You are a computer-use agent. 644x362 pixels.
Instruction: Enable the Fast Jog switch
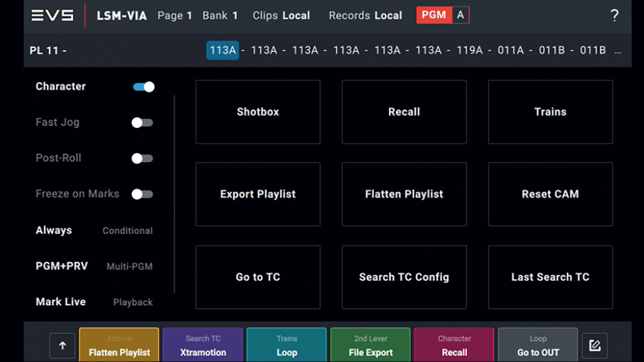click(142, 123)
